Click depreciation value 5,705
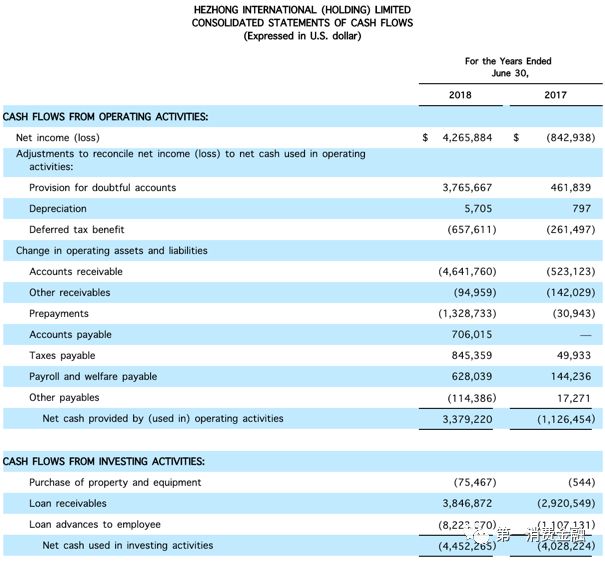This screenshot has width=605, height=562. pyautogui.click(x=478, y=209)
